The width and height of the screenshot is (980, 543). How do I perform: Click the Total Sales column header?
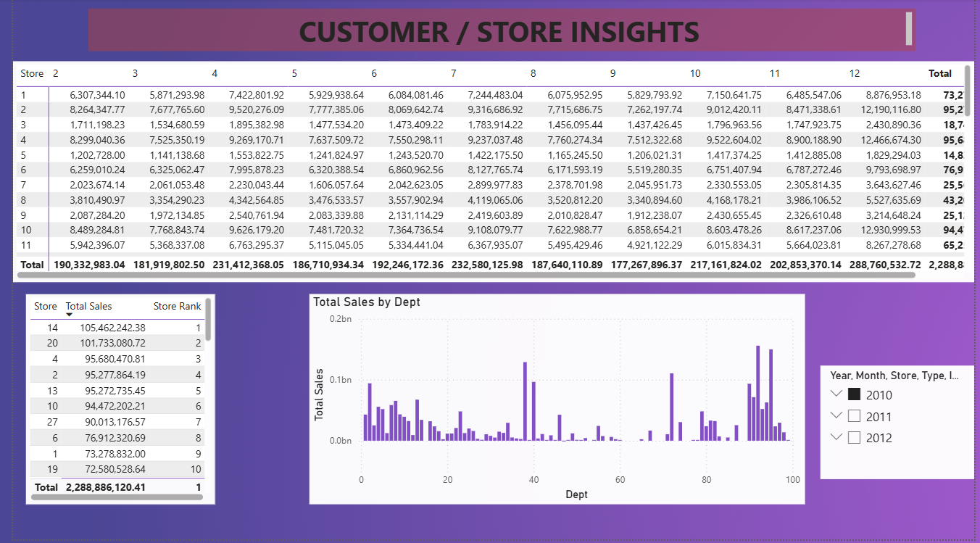[88, 306]
